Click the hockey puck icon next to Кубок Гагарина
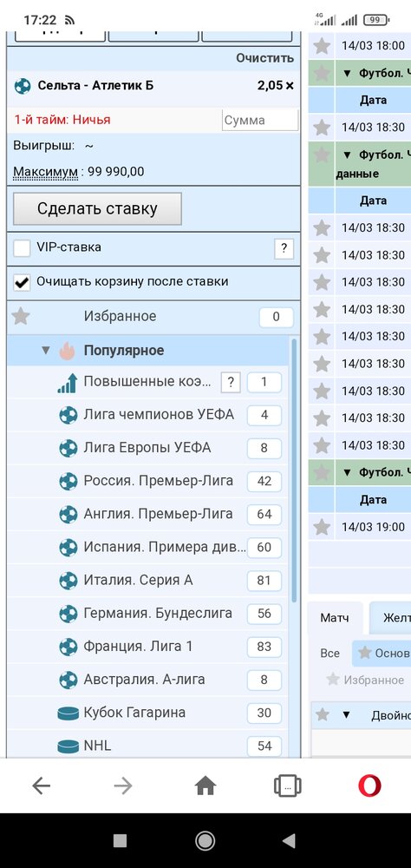 click(x=68, y=713)
